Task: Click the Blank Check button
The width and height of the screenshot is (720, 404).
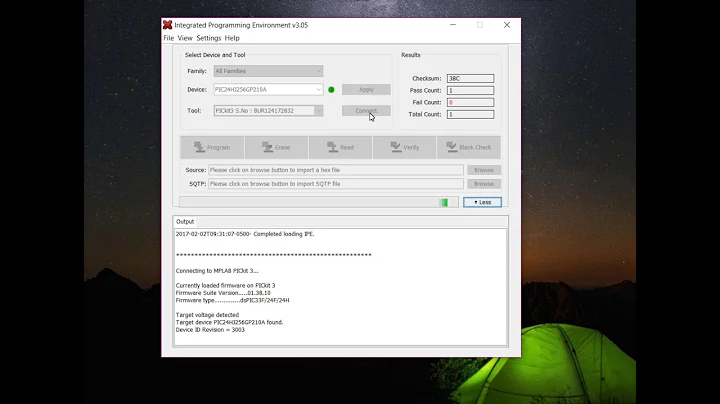Action: pos(469,147)
